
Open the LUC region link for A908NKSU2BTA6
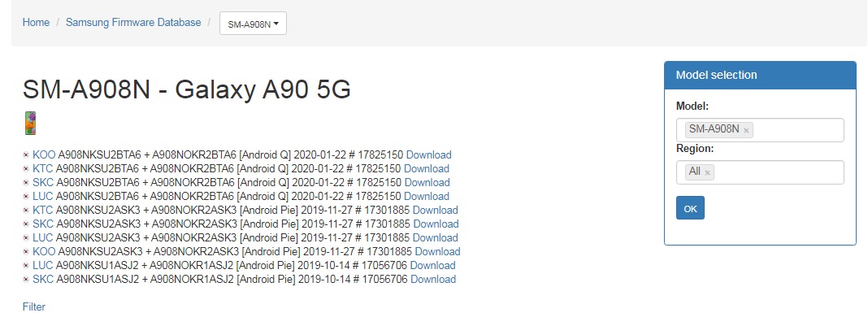[x=43, y=196]
